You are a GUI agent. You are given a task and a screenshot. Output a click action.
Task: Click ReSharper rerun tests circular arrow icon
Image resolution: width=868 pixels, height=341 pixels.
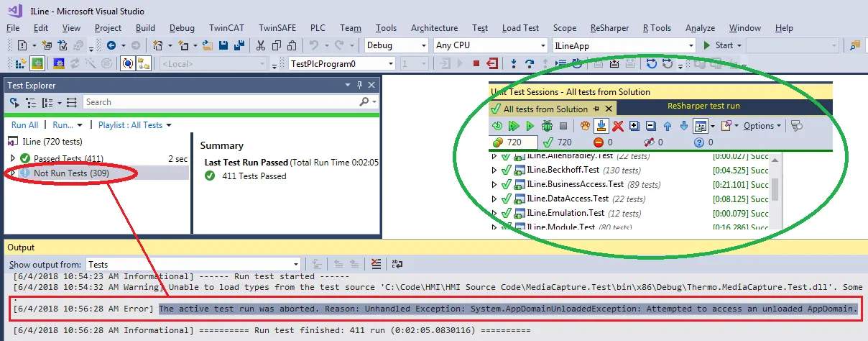coord(497,126)
